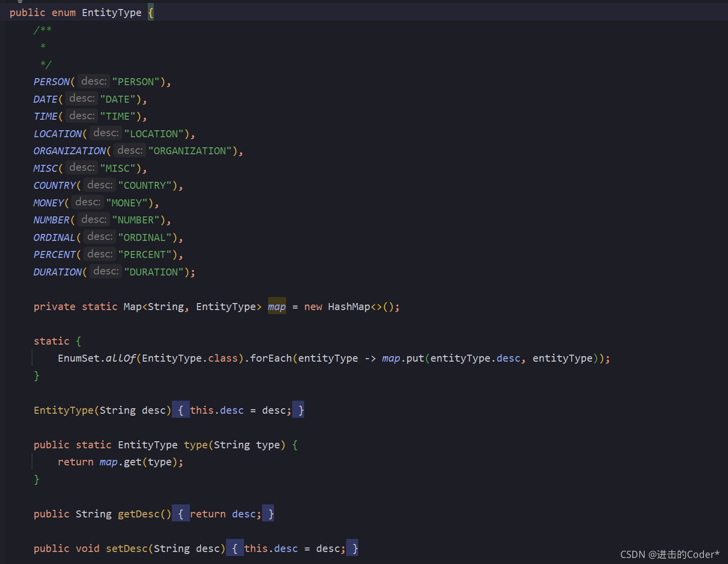Image resolution: width=728 pixels, height=564 pixels.
Task: Click the private keyword before static Map
Action: point(55,307)
